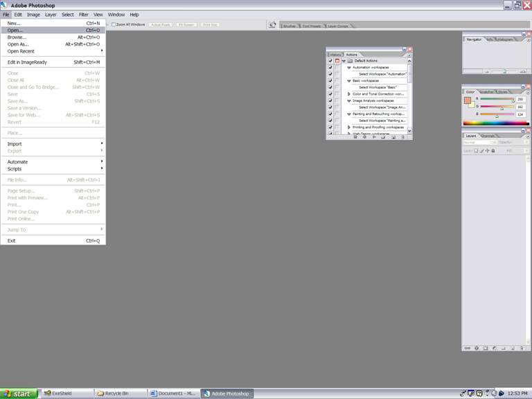
Task: Click the Go to Bridge icon in options bar
Action: [272, 25]
